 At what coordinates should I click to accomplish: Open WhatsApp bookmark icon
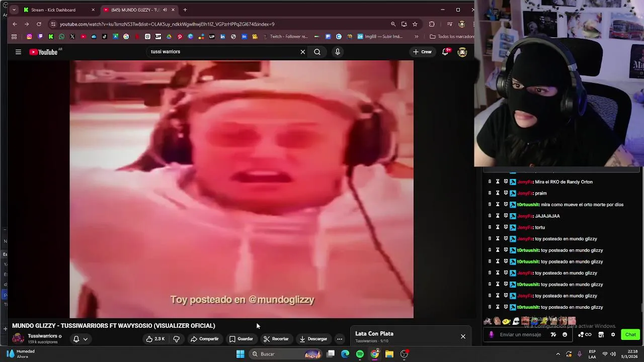point(61,37)
